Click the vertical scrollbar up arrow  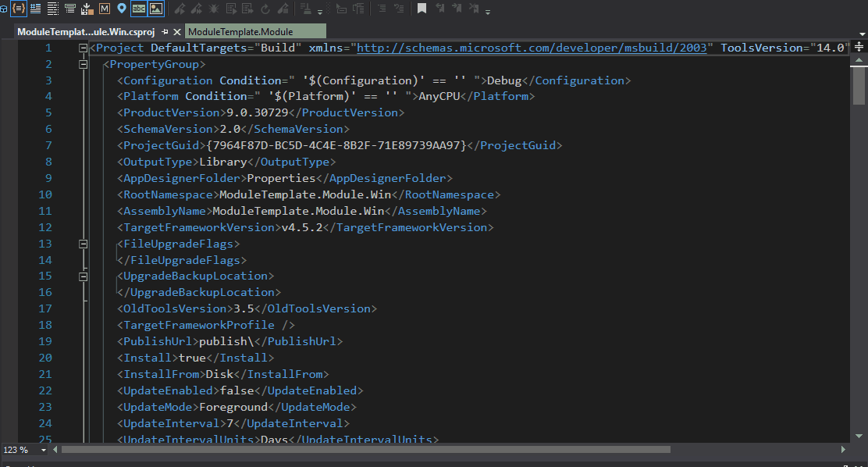[x=859, y=60]
